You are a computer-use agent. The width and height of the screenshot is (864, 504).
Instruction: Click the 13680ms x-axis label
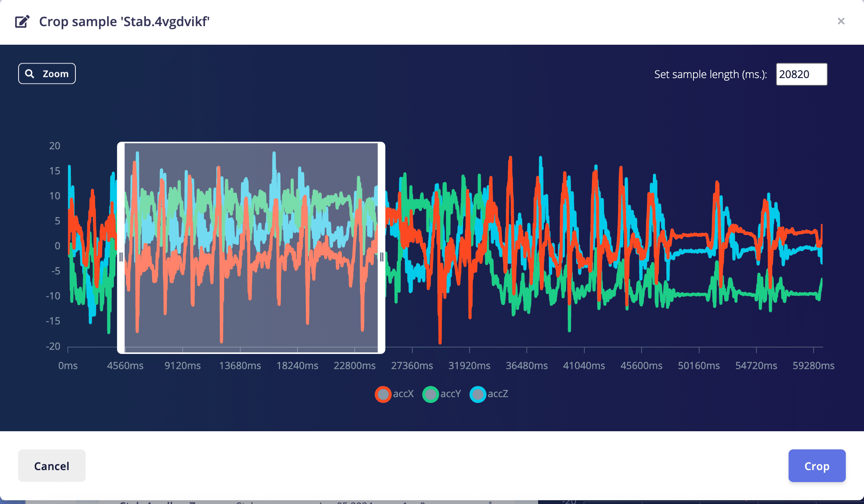click(240, 366)
